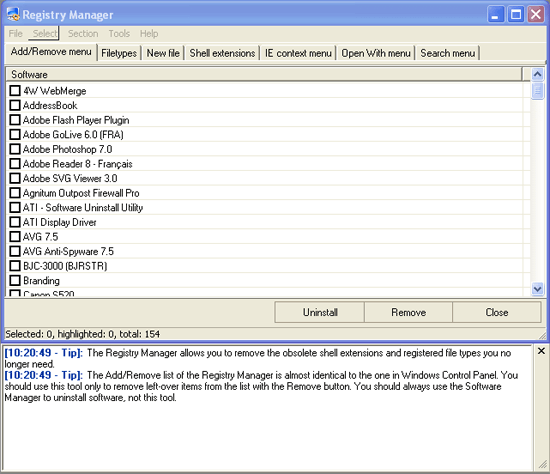Image resolution: width=550 pixels, height=474 pixels.
Task: Open the New file tab
Action: (x=163, y=53)
